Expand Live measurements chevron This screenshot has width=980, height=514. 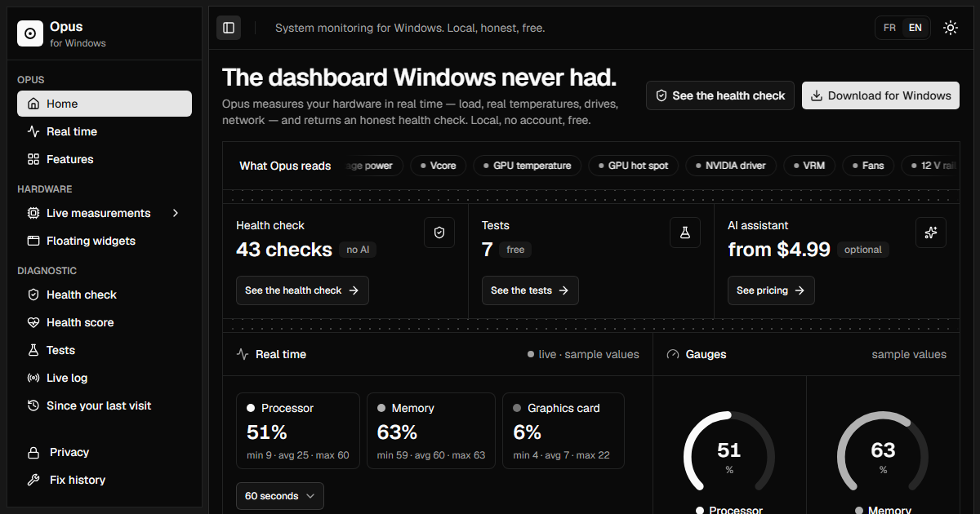point(175,213)
